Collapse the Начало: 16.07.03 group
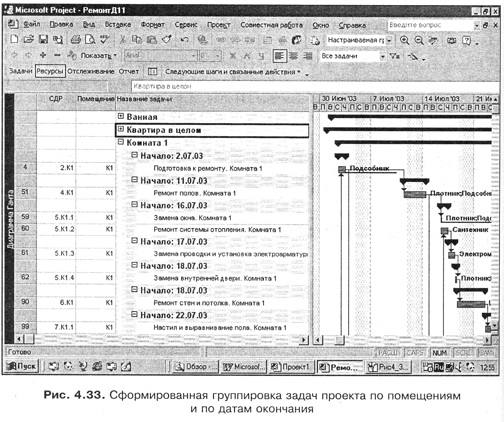This screenshot has width=504, height=422. (x=135, y=204)
